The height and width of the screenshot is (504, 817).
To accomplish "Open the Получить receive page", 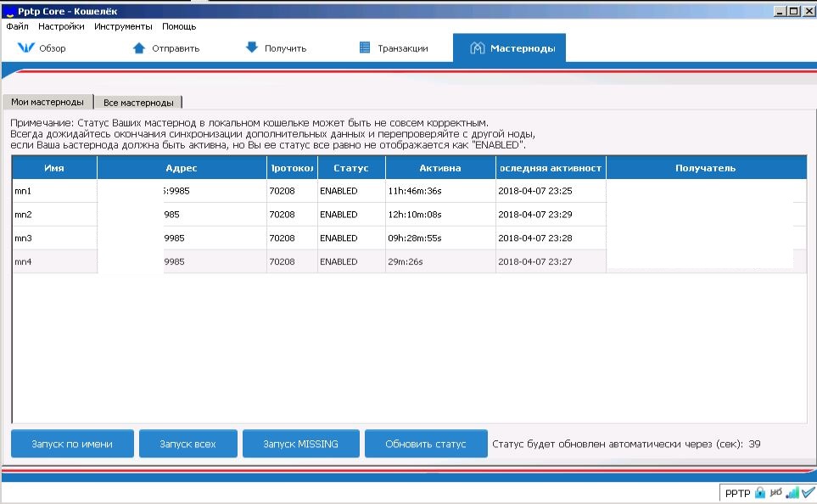I will click(276, 48).
